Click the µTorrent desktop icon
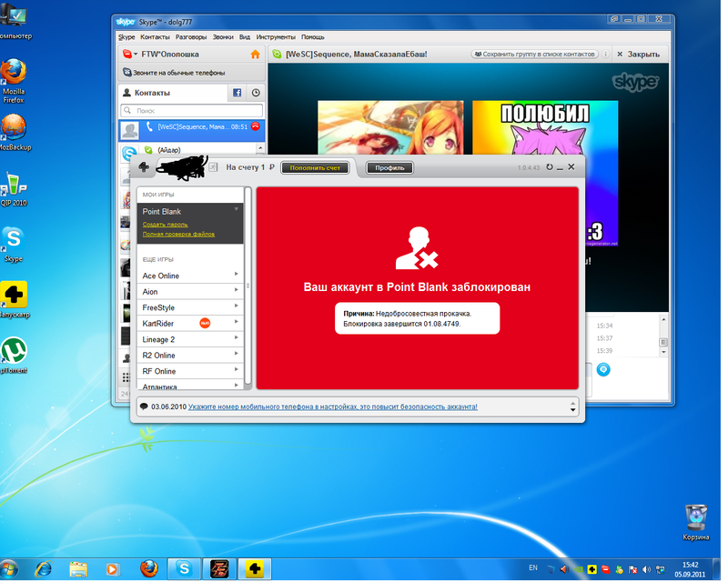 point(14,356)
